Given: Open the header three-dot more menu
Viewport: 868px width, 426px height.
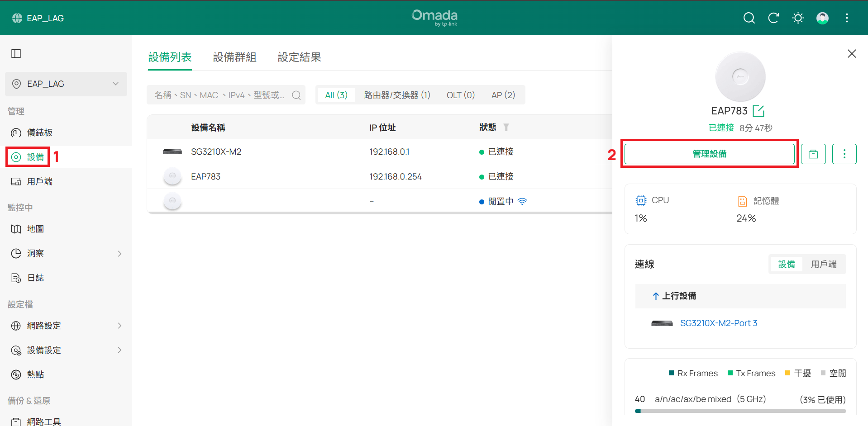Looking at the screenshot, I should tap(847, 18).
